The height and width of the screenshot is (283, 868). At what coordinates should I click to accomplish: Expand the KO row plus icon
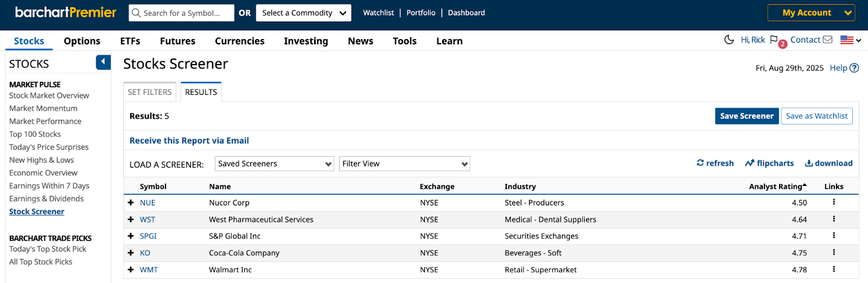click(x=131, y=253)
